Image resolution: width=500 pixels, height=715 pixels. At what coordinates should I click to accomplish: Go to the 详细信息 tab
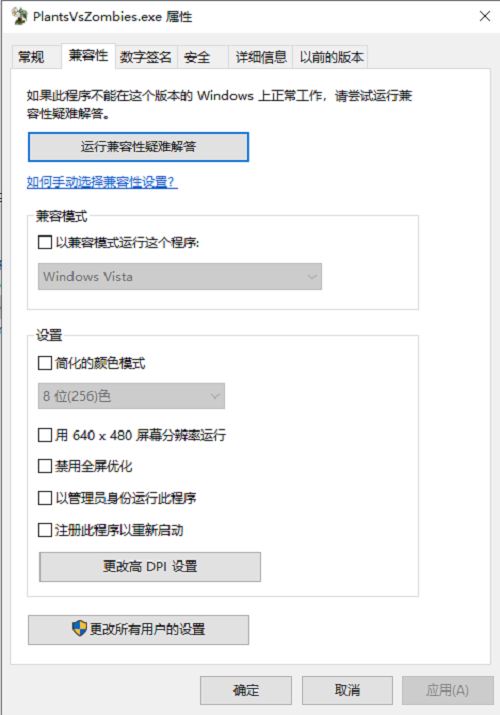(261, 57)
